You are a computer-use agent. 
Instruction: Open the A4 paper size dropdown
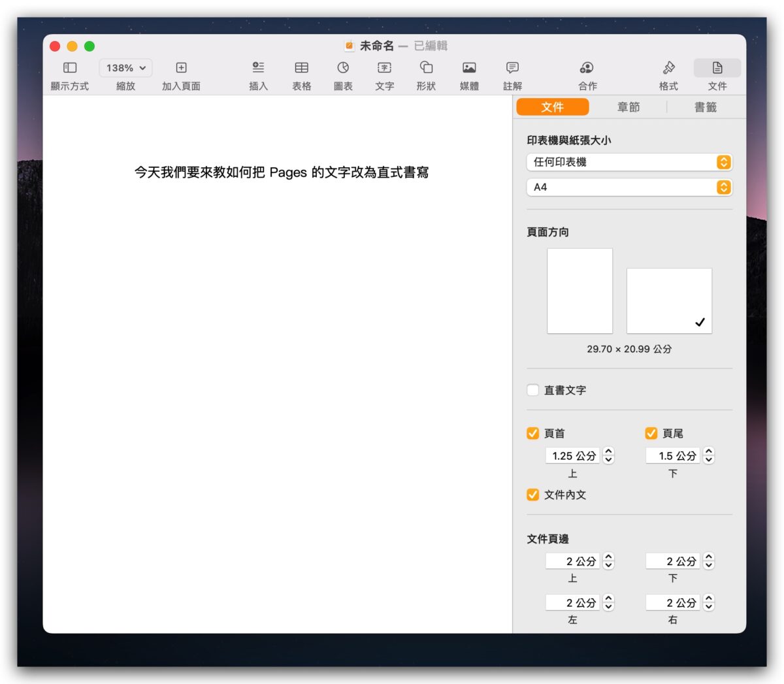629,187
